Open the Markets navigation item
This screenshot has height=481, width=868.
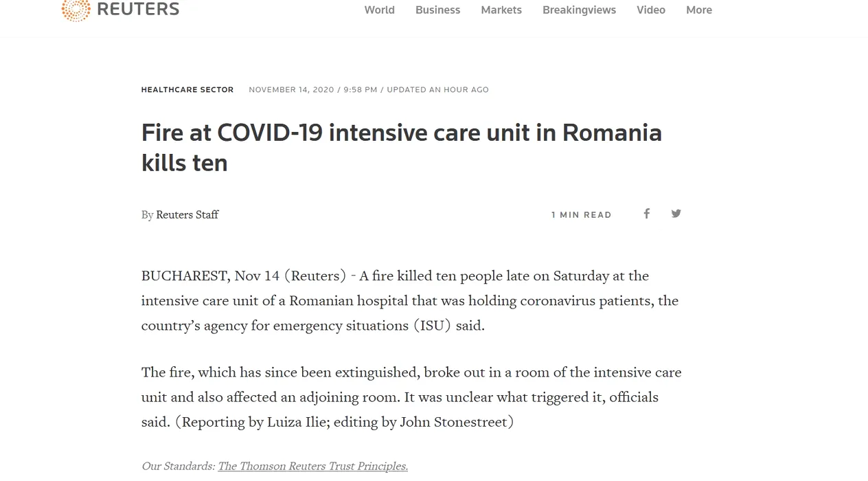tap(501, 10)
